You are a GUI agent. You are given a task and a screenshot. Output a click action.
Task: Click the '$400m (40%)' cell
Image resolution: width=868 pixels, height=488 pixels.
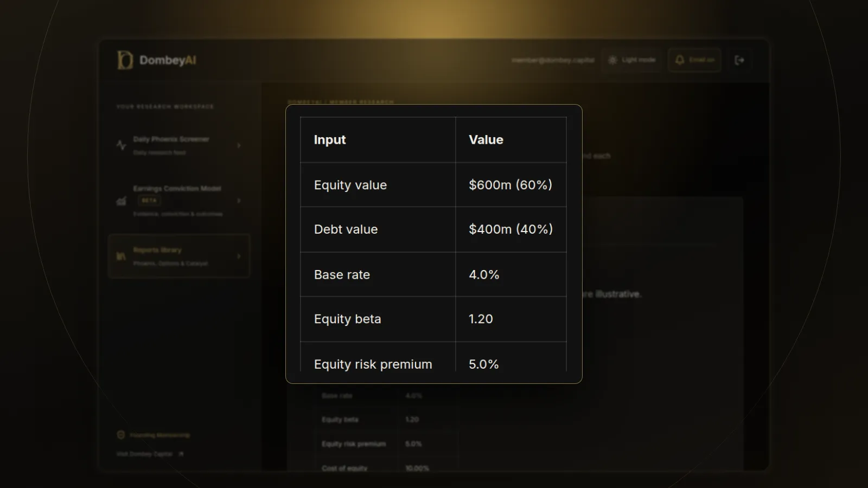click(511, 229)
